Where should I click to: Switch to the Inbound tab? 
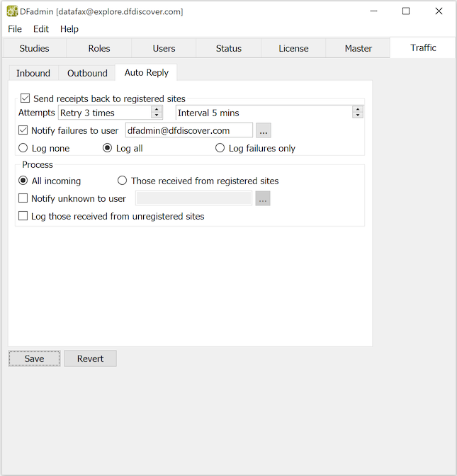pyautogui.click(x=33, y=73)
